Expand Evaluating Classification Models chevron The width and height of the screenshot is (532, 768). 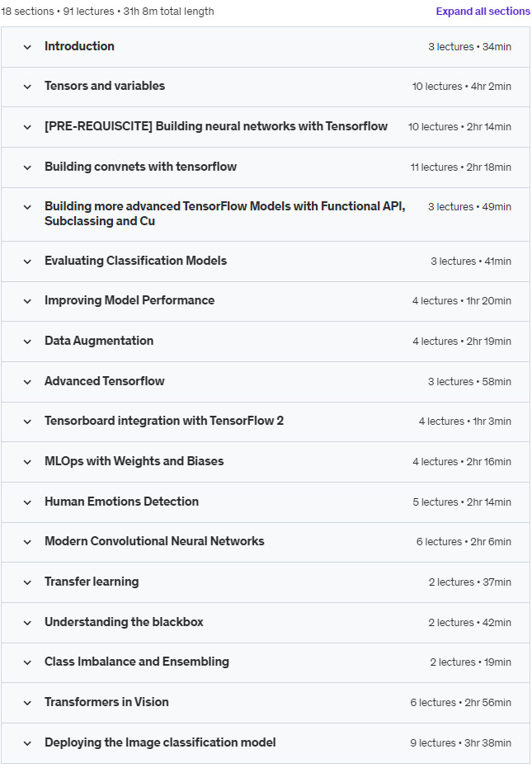point(27,261)
